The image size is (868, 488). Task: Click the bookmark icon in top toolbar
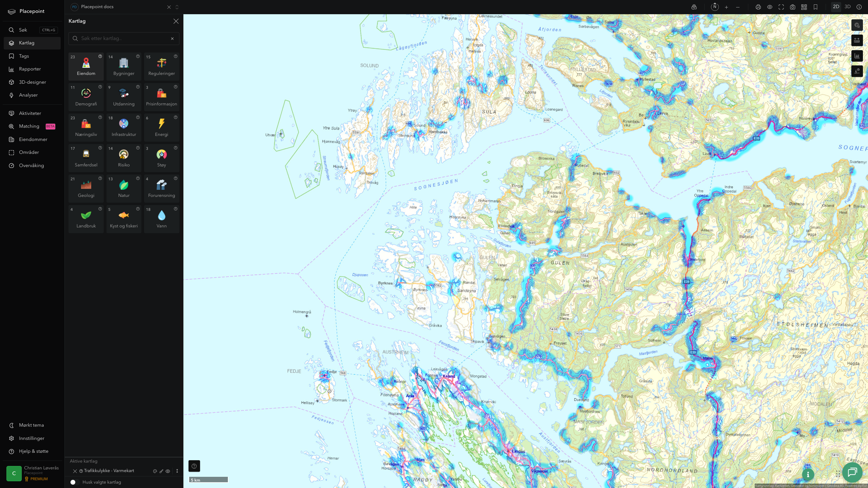(815, 7)
